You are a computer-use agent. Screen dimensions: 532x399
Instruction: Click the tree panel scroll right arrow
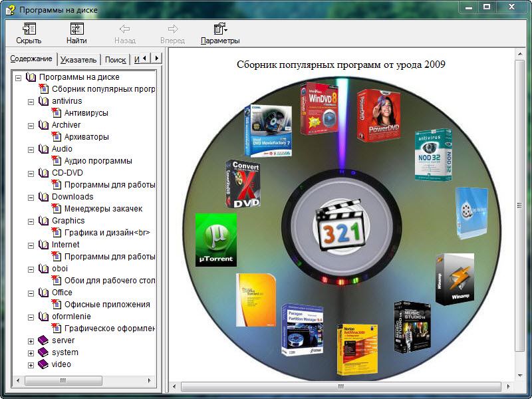[149, 380]
